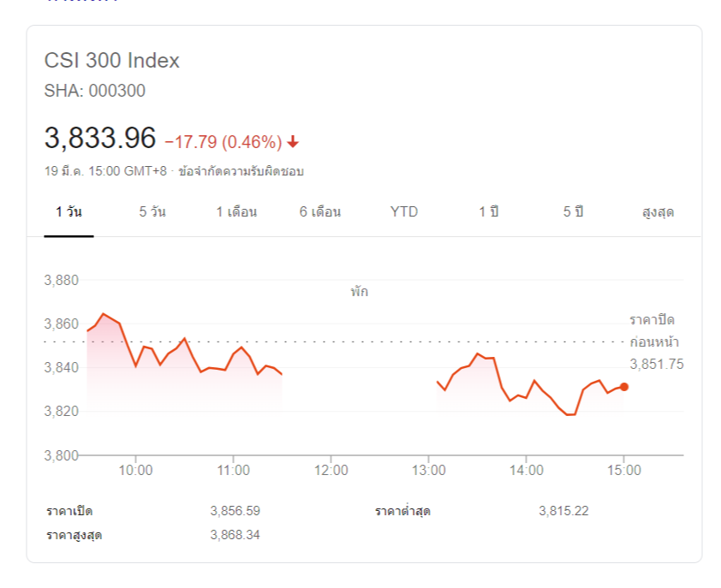This screenshot has width=721, height=588.
Task: Click the red endpoint dot on the chart
Action: pos(624,387)
